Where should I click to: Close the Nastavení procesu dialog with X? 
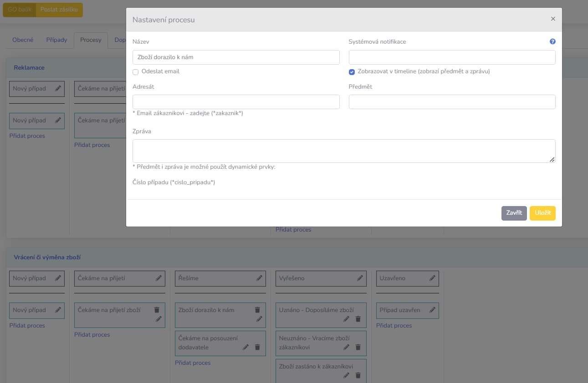(553, 19)
